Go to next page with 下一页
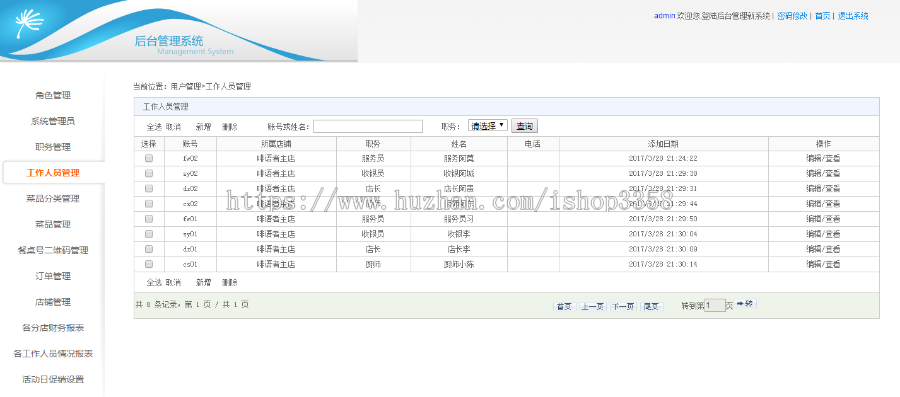This screenshot has width=900, height=397. click(x=623, y=306)
